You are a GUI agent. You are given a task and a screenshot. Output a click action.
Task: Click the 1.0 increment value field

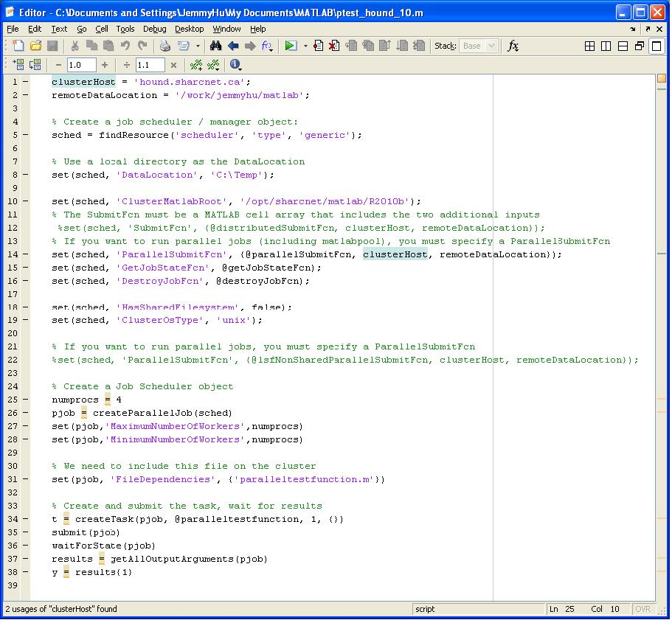click(x=81, y=66)
